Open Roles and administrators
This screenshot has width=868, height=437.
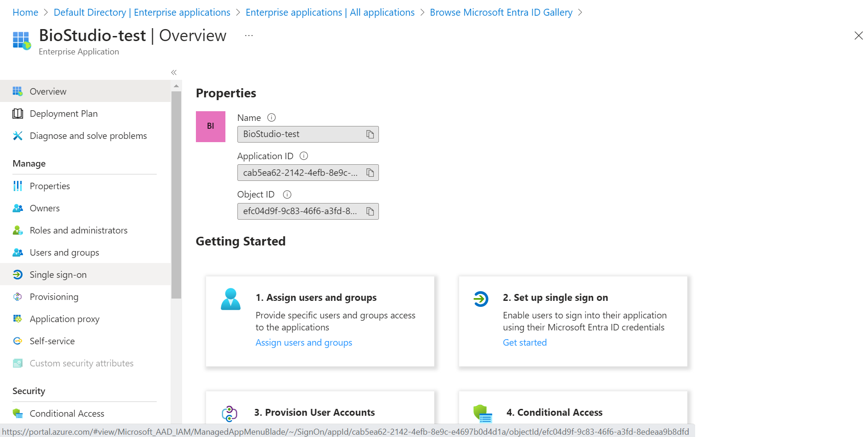click(x=85, y=230)
